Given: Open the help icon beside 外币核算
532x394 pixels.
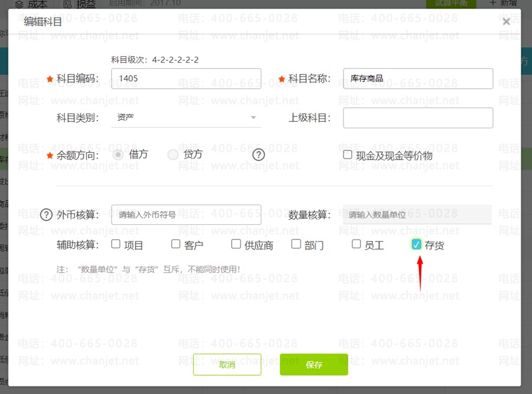Looking at the screenshot, I should [x=46, y=215].
